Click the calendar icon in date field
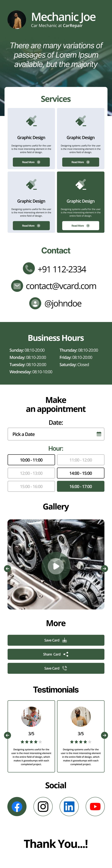Image resolution: width=112 pixels, height=868 pixels. [99, 434]
